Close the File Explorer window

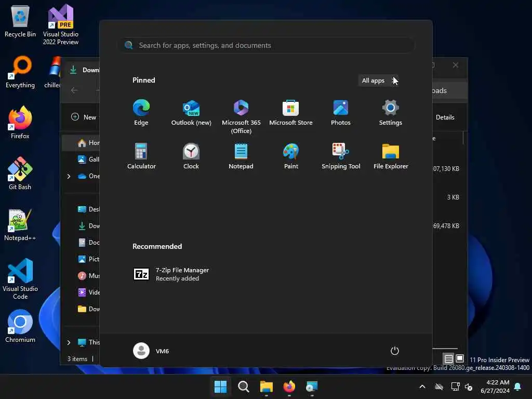[x=456, y=65]
